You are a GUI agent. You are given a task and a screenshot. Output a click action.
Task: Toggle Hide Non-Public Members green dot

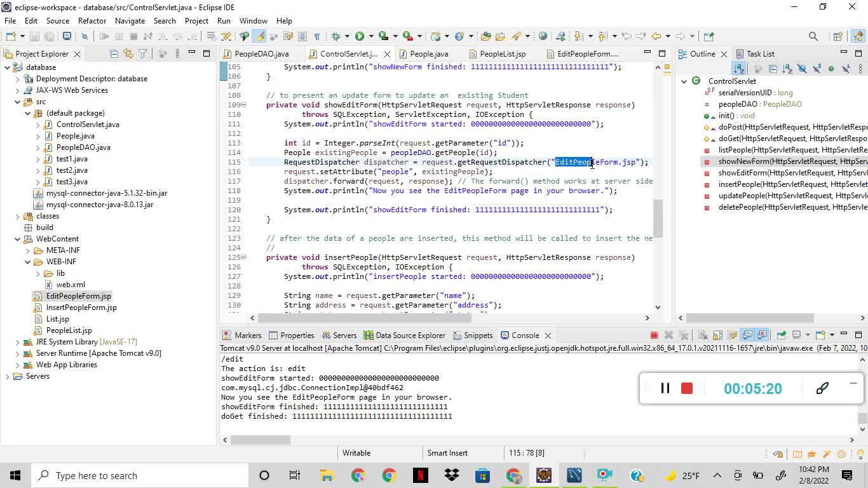tap(831, 69)
